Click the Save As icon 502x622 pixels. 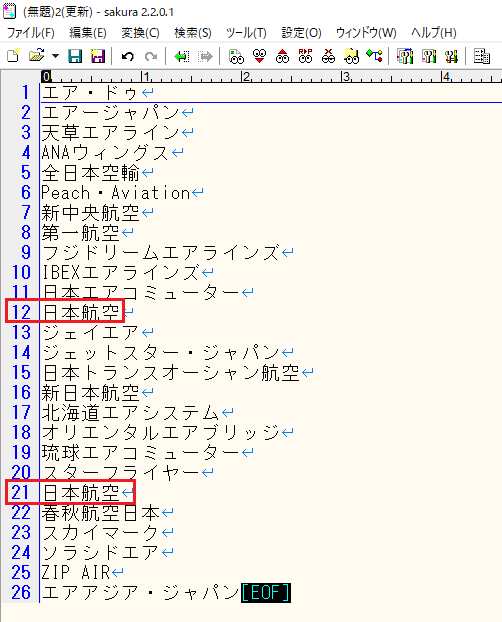coord(98,56)
